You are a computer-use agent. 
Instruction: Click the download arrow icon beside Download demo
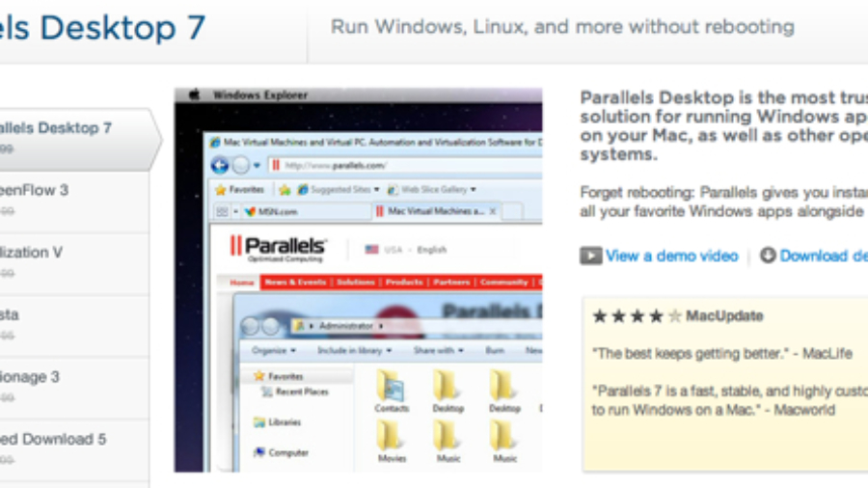click(x=768, y=255)
